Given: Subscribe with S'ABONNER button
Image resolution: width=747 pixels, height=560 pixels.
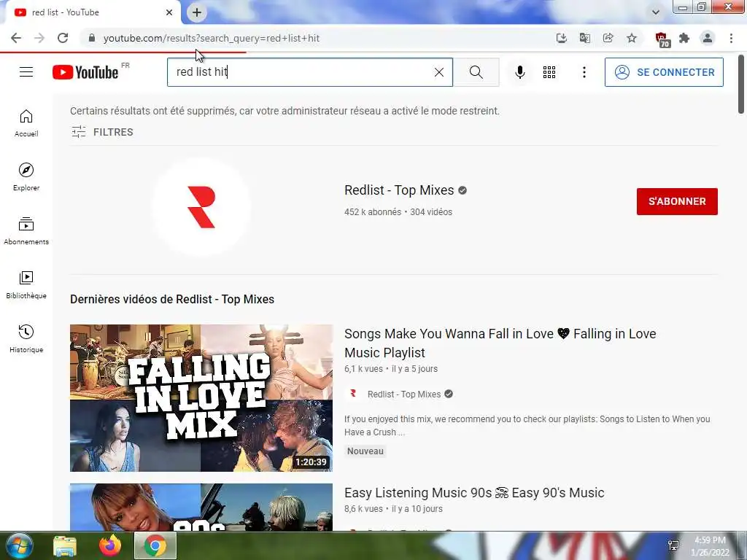Looking at the screenshot, I should 677,201.
